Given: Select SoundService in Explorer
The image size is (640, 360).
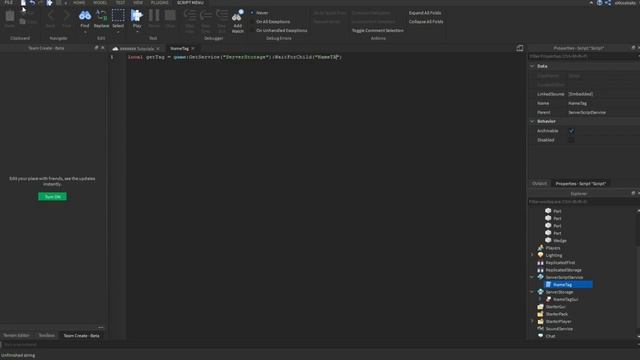Looking at the screenshot, I should (x=555, y=329).
